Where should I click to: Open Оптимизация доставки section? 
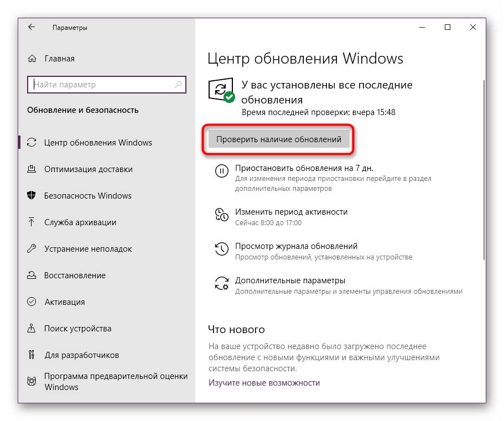[89, 169]
